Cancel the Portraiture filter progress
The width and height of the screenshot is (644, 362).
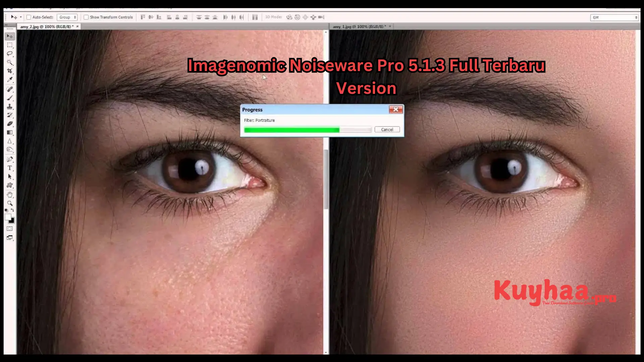(387, 130)
